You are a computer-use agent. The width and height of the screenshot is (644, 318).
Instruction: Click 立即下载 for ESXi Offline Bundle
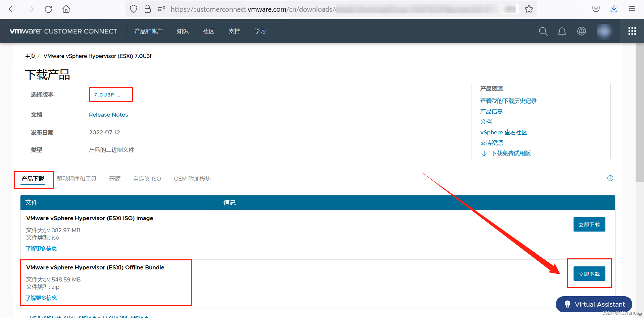point(589,274)
